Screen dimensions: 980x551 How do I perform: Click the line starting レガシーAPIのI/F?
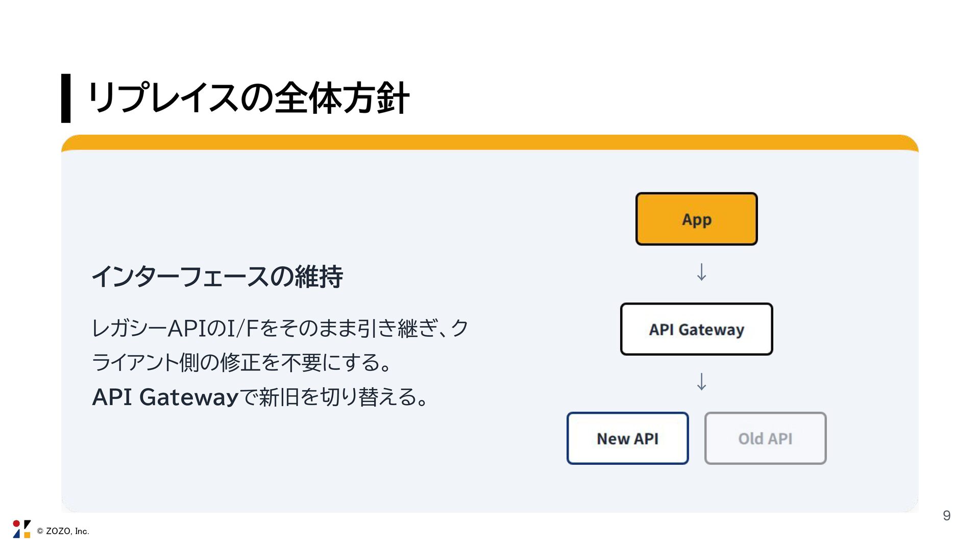(279, 328)
